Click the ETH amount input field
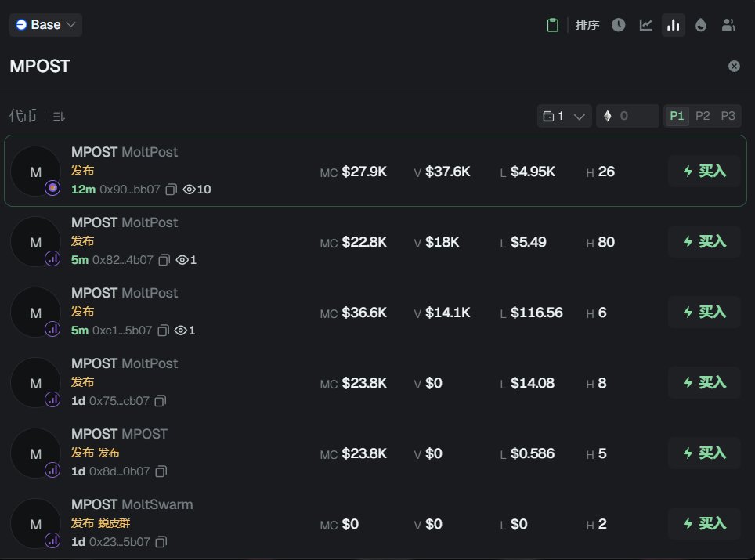Screen dimensions: 755x560 point(627,116)
